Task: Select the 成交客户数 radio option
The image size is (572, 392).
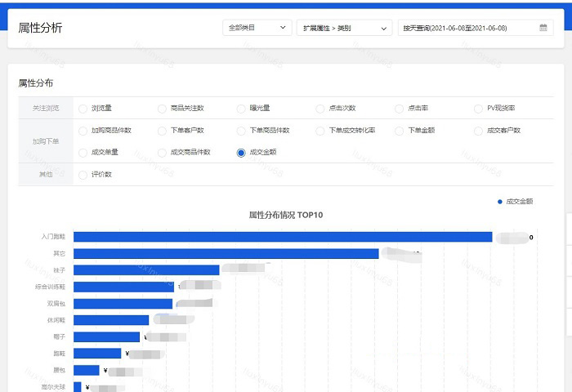Action: 478,131
